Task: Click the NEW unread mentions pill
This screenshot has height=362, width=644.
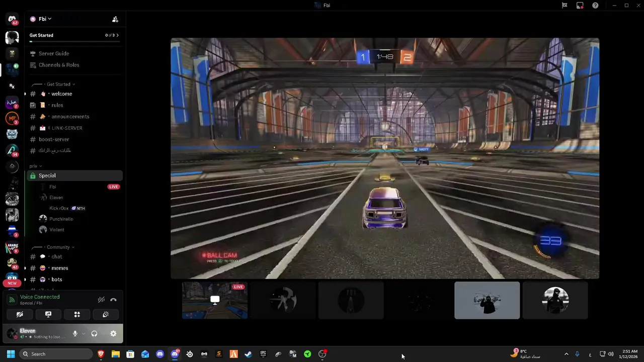Action: pos(12,283)
